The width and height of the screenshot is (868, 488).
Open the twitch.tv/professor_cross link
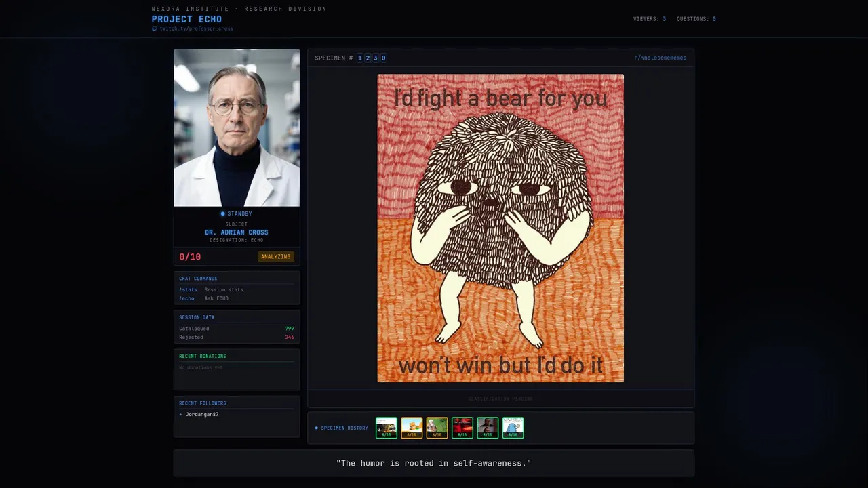[196, 29]
